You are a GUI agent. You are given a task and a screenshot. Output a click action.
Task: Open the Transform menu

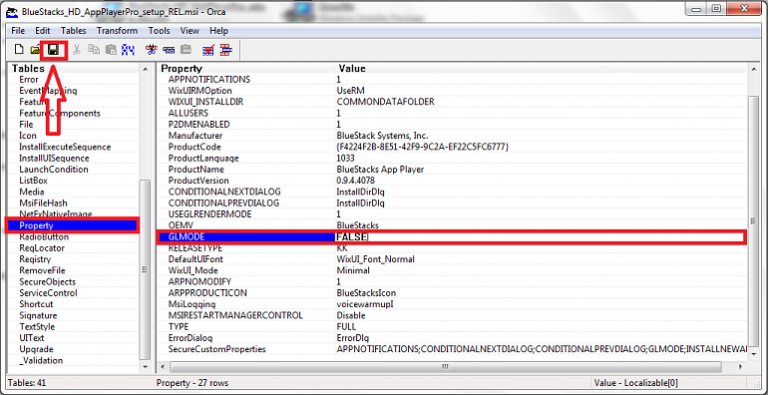117,30
